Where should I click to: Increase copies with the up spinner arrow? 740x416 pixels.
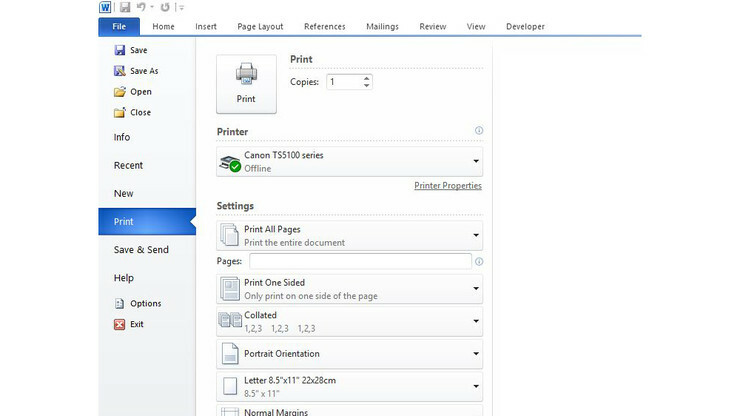coord(367,78)
